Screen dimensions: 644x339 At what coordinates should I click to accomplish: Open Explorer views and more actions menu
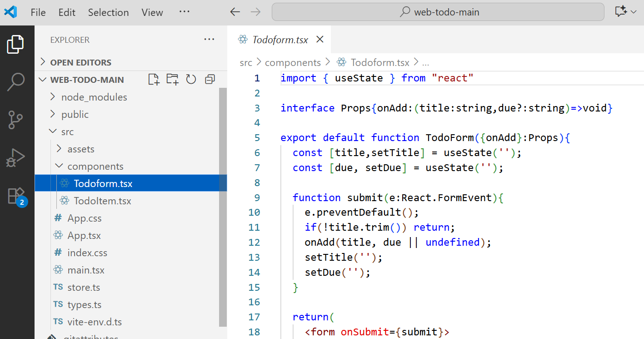pos(209,40)
